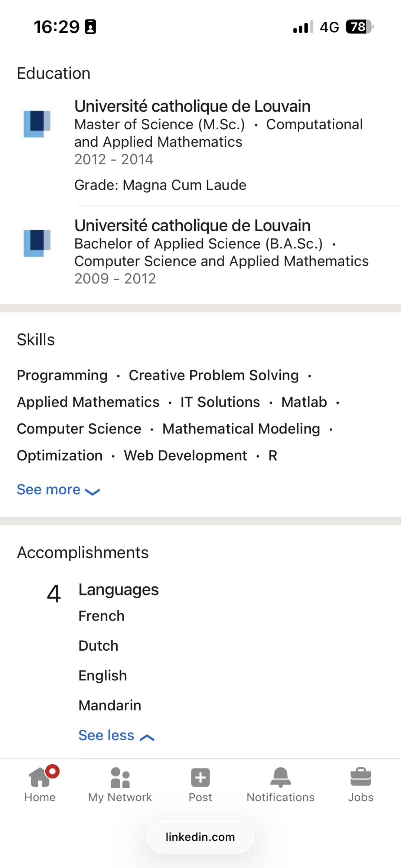Viewport: 401px width, 868px height.
Task: Open the Jobs briefcase icon
Action: [361, 777]
